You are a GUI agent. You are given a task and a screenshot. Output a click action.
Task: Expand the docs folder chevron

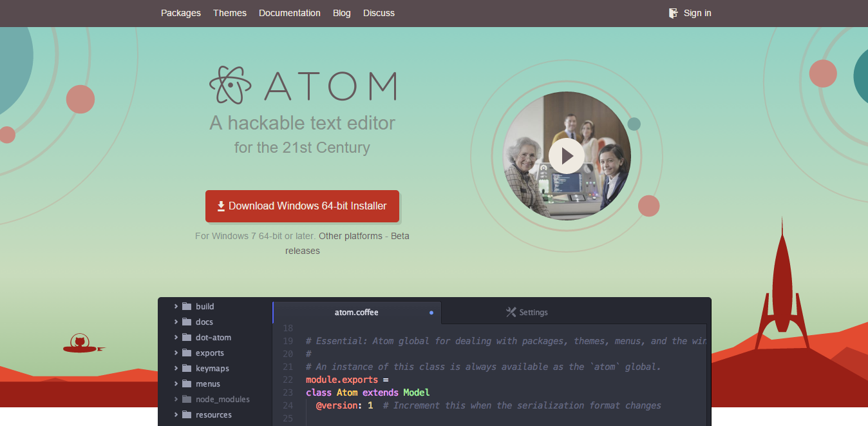tap(176, 322)
